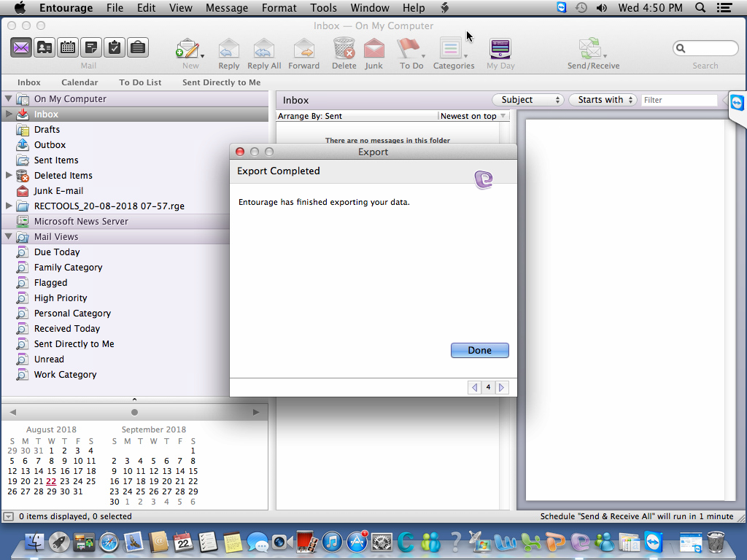Viewport: 747px width, 560px height.
Task: Open the Script menu icon in menu bar
Action: pos(444,7)
